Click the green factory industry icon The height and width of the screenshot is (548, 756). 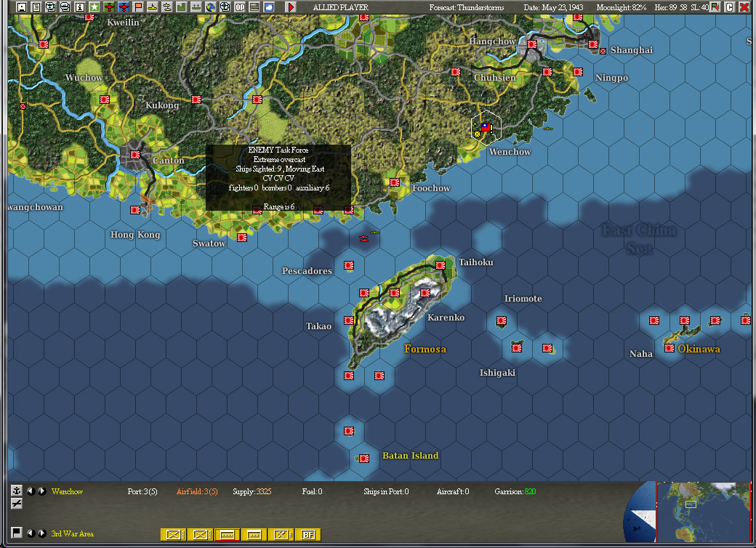(x=181, y=7)
